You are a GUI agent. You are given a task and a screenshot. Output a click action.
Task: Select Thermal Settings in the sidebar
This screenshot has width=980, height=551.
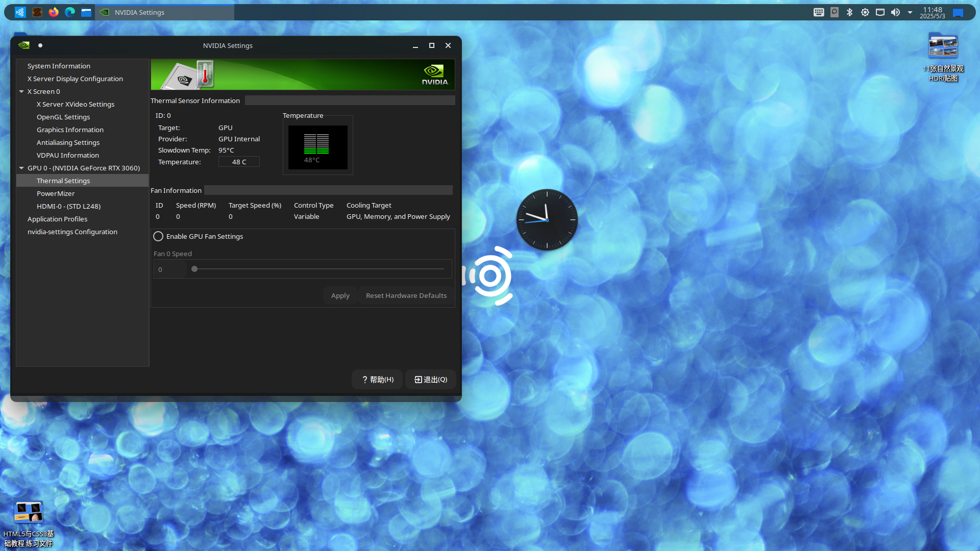point(82,181)
